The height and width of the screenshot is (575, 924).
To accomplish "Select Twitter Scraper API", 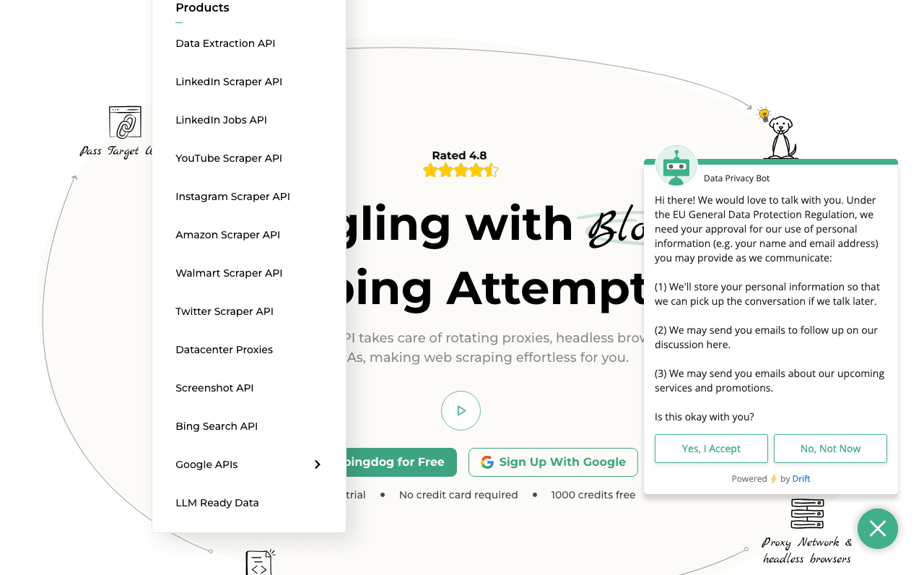I will pos(225,311).
